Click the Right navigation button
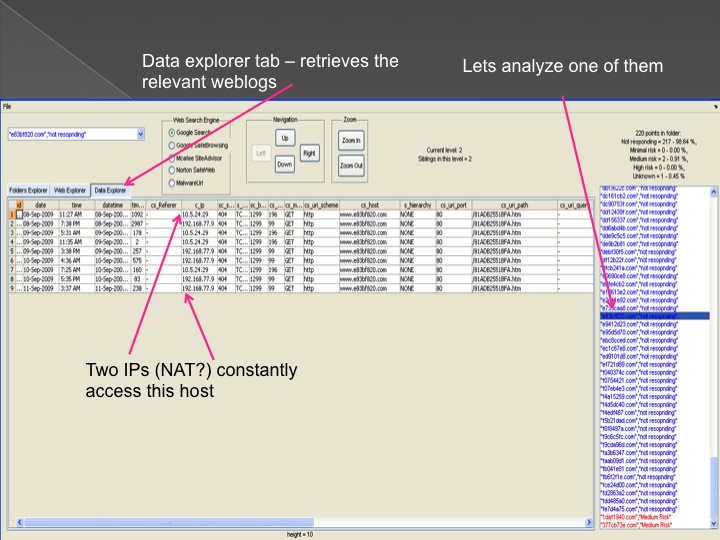 (x=309, y=153)
